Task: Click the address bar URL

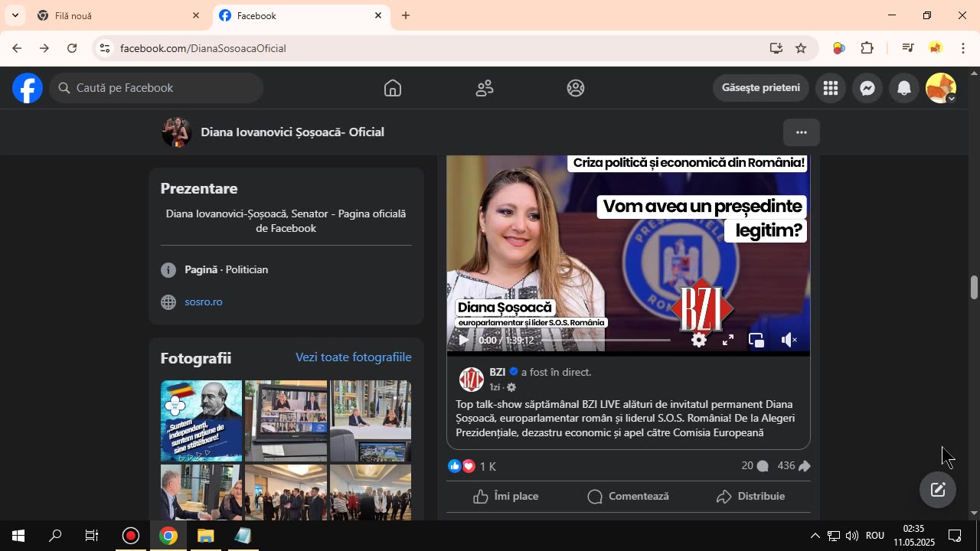Action: [x=203, y=48]
